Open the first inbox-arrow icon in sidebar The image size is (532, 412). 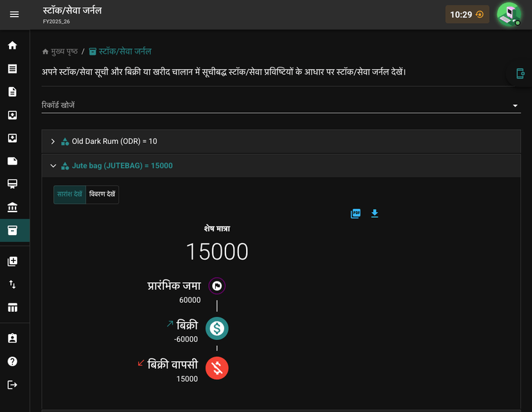[13, 115]
